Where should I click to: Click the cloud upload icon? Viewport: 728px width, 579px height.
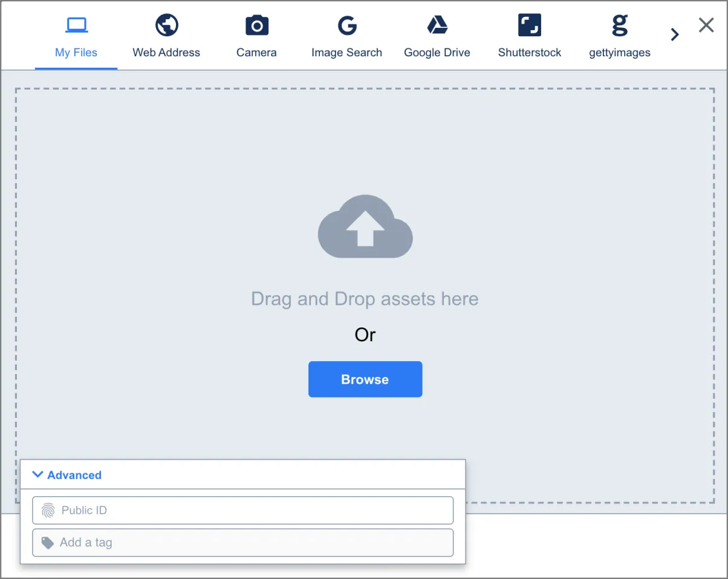tap(365, 226)
